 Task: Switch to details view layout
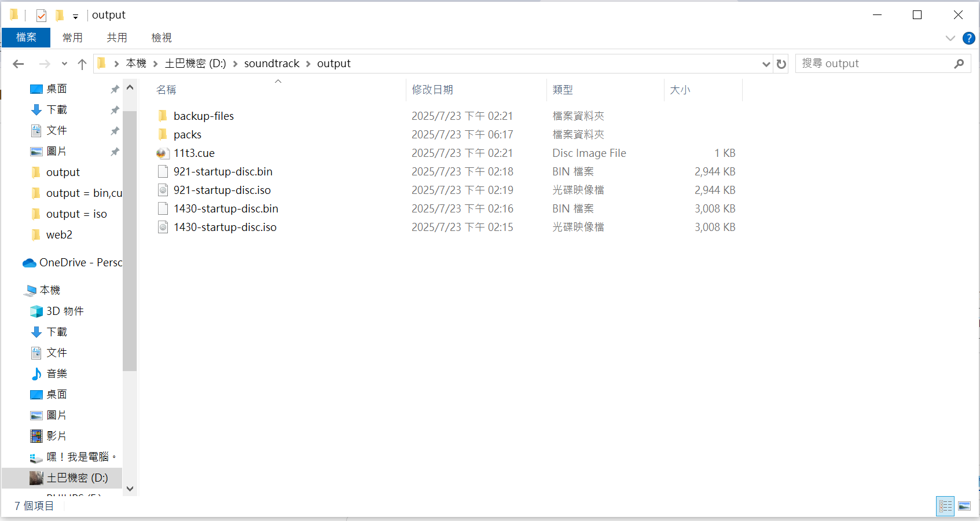point(945,506)
